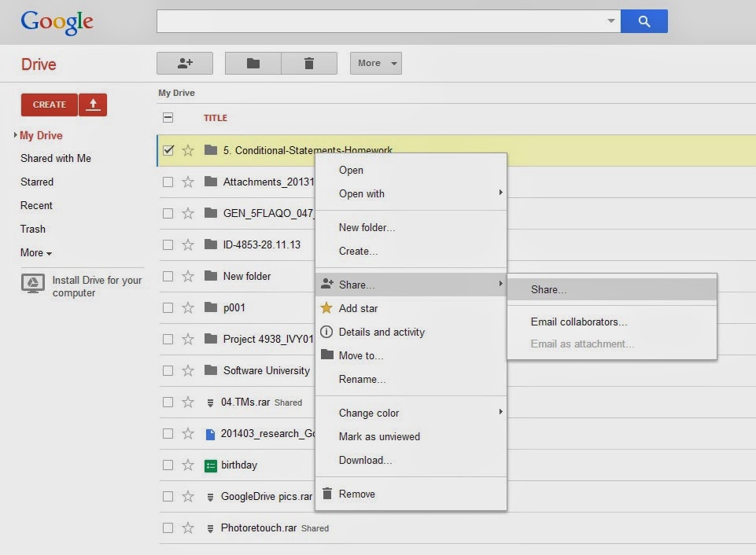Star the Project 4938_IVY01 folder
This screenshot has height=555, width=756.
(x=188, y=339)
